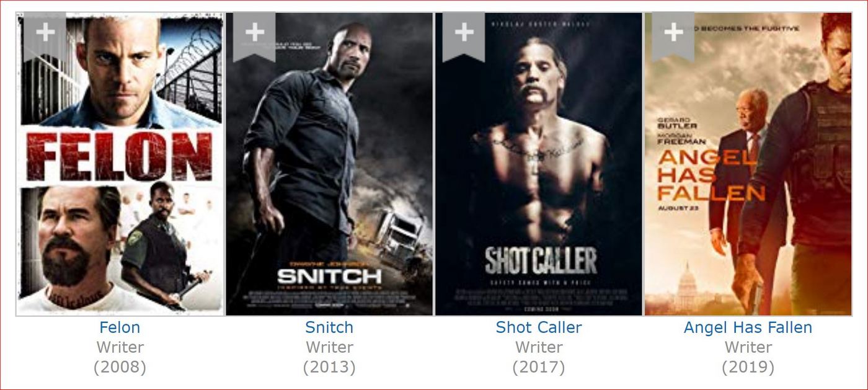Add Angel Has Fallen to watchlist via plus ribbon
This screenshot has width=868, height=390.
coord(673,36)
